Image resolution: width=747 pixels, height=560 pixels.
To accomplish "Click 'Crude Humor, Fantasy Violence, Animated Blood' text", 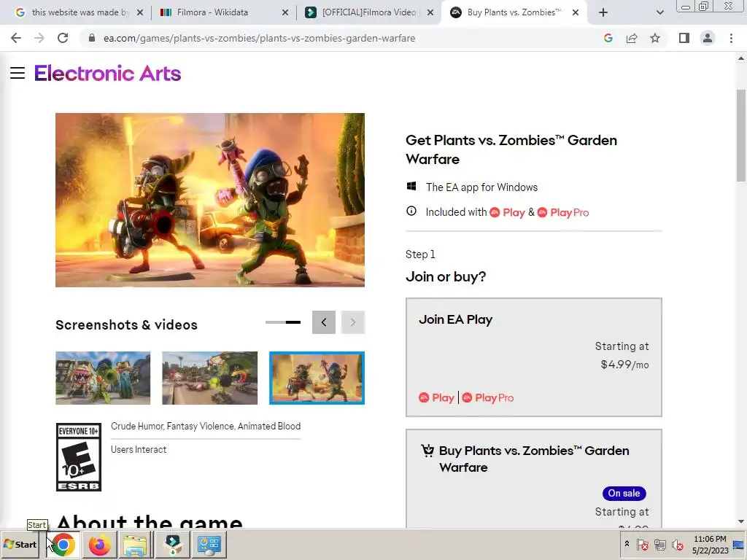I will tap(206, 426).
